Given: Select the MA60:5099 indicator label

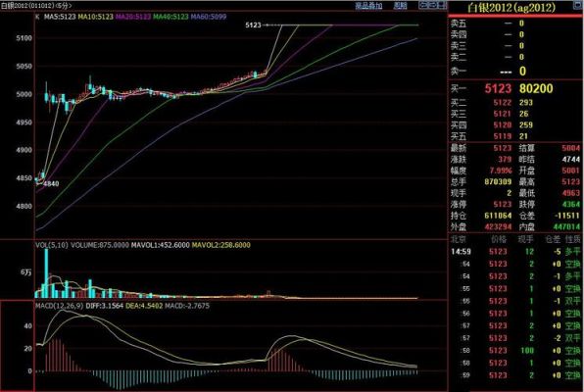Looking at the screenshot, I should [x=208, y=17].
